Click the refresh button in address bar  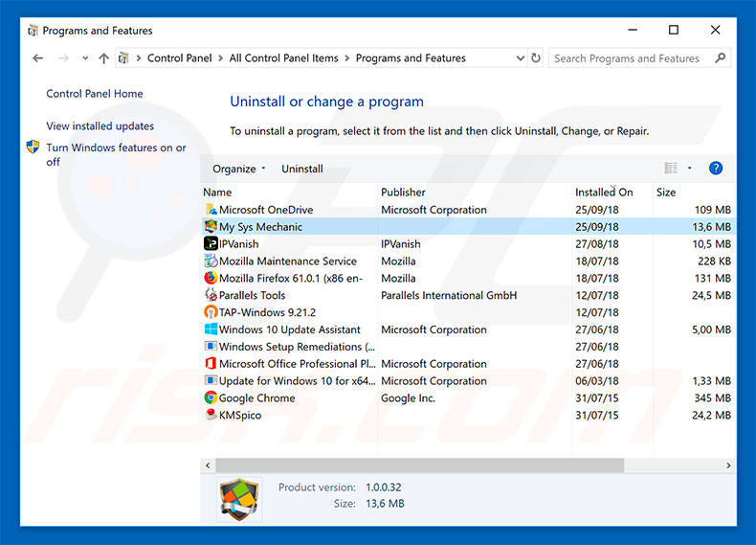point(536,57)
